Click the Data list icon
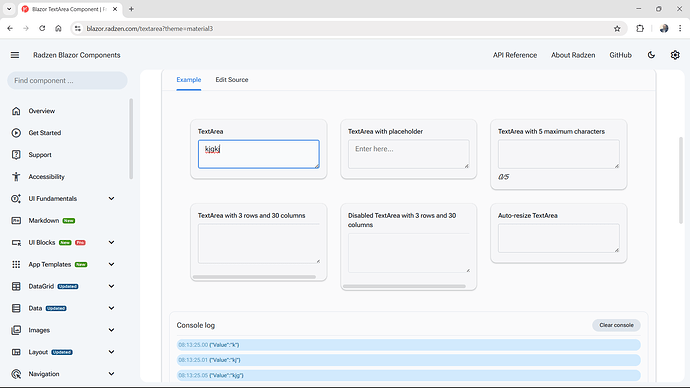Screen dimensions: 690x388 point(16,308)
